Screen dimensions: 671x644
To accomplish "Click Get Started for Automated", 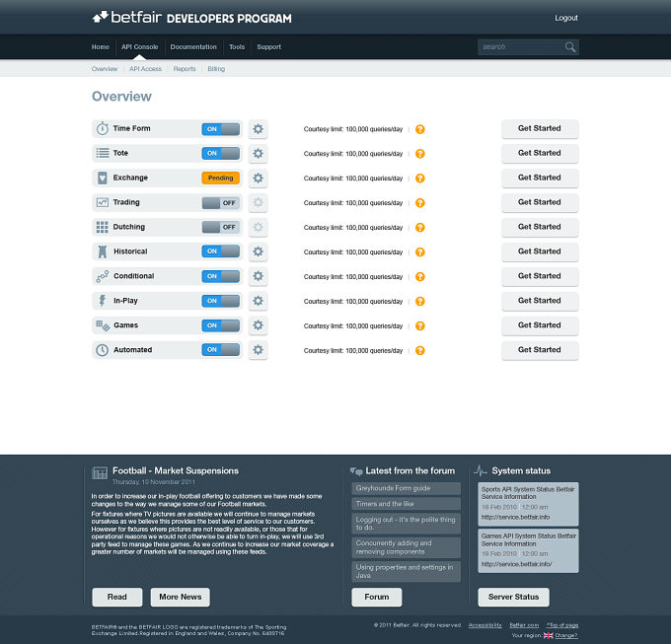I will tap(540, 350).
